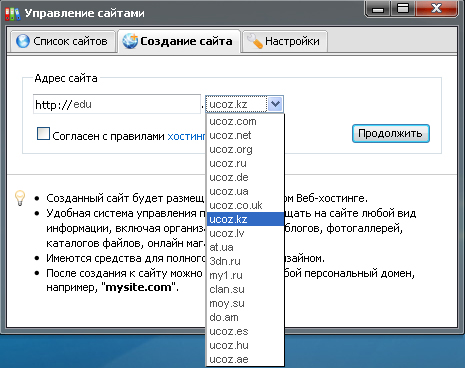Close the Управление сайтами window

point(436,8)
